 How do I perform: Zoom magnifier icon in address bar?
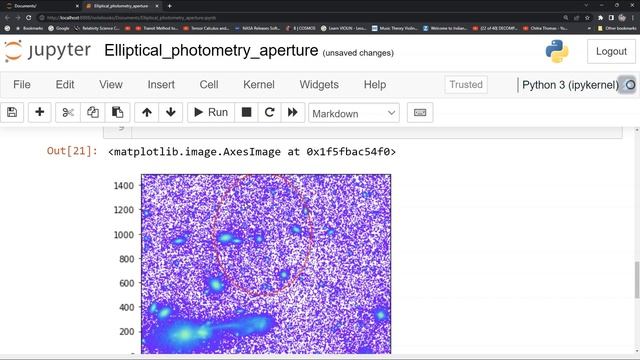[566, 18]
